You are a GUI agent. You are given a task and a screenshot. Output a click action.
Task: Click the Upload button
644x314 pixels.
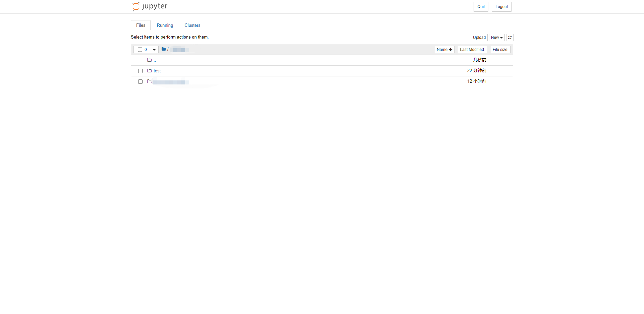tap(479, 38)
